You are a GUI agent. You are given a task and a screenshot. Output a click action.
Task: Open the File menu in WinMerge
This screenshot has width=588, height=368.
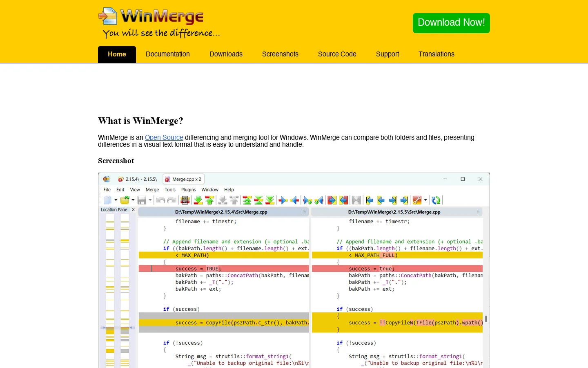(107, 190)
